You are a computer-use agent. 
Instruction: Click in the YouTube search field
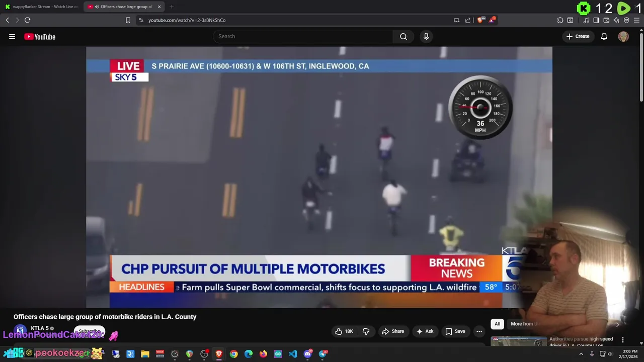(x=303, y=36)
